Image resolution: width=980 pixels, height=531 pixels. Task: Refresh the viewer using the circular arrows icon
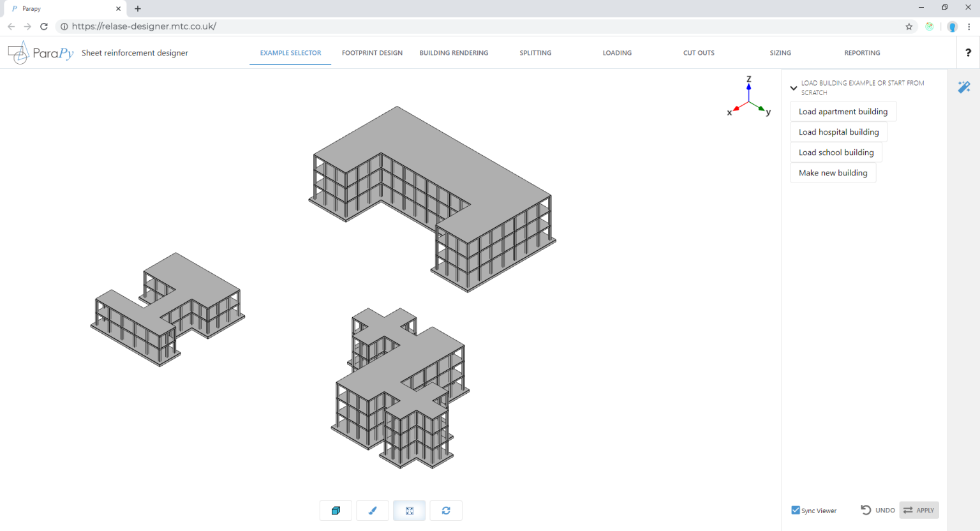(x=446, y=511)
